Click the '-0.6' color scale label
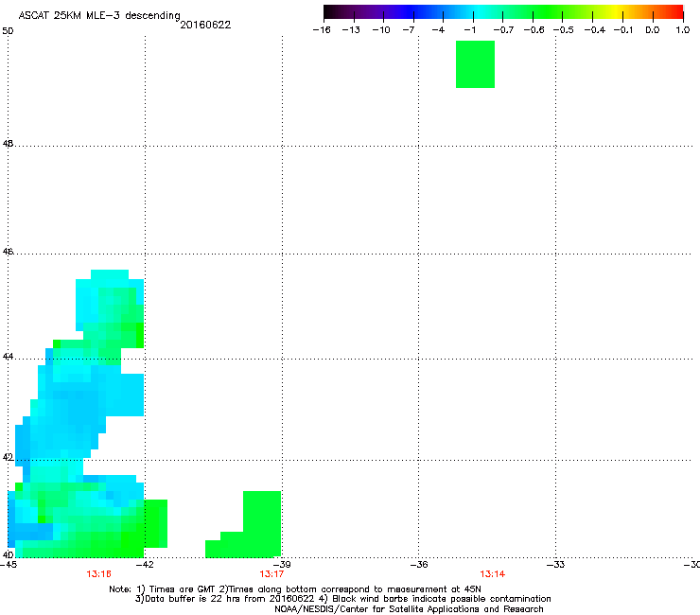 point(534,30)
